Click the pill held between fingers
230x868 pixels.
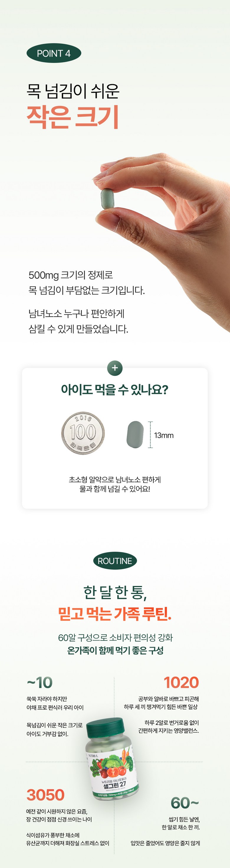(x=107, y=199)
